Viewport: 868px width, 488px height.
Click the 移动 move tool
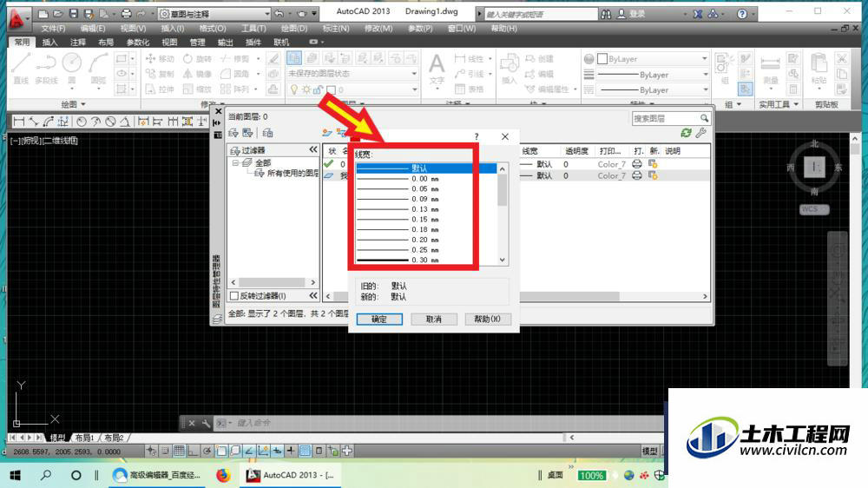click(x=160, y=58)
